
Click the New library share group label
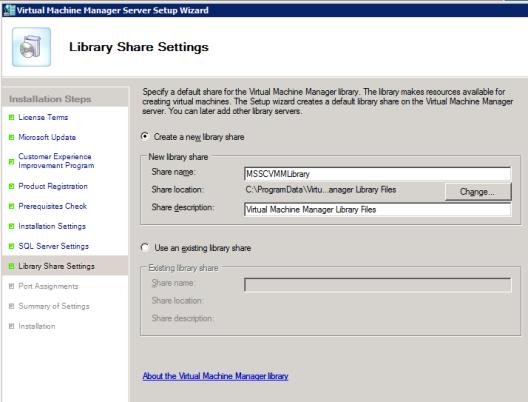[x=178, y=157]
